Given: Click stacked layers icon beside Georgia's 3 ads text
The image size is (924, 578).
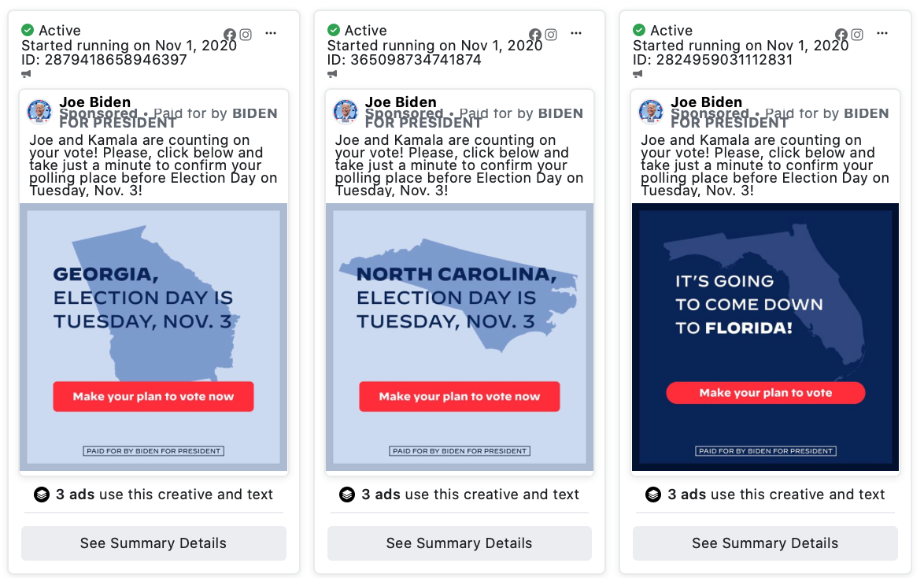Looking at the screenshot, I should click(x=42, y=495).
